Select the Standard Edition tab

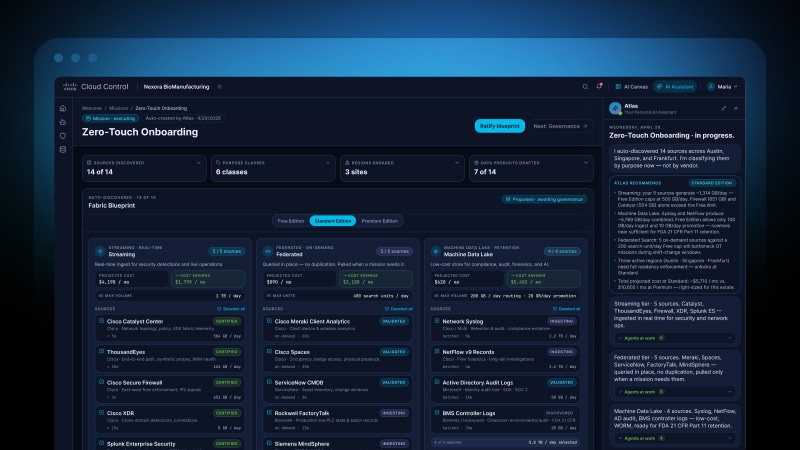click(x=333, y=221)
